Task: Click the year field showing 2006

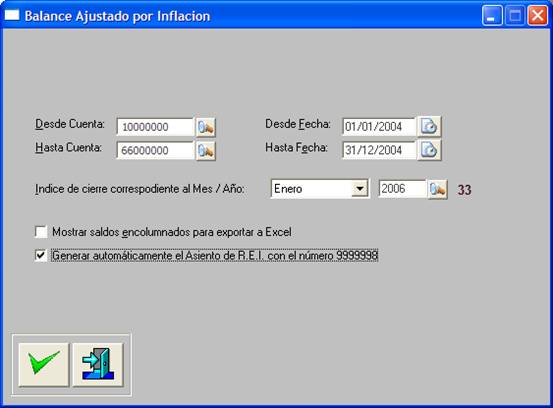Action: click(402, 189)
